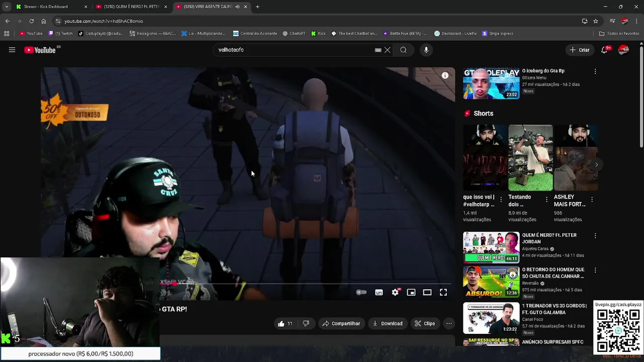Viewport: 644px width, 362px height.
Task: Open O Iceberg do Gta Rp title
Action: coord(543,71)
